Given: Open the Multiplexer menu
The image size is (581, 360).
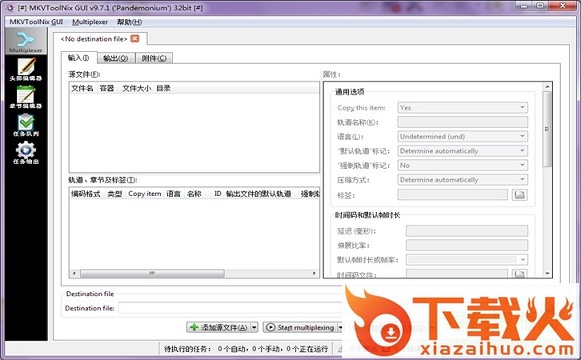Looking at the screenshot, I should pos(90,22).
